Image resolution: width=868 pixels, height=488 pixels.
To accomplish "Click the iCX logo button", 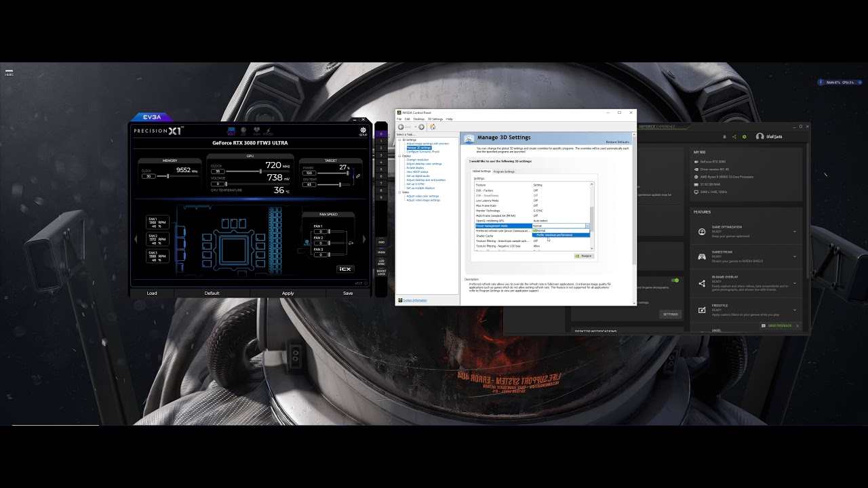I will [345, 269].
